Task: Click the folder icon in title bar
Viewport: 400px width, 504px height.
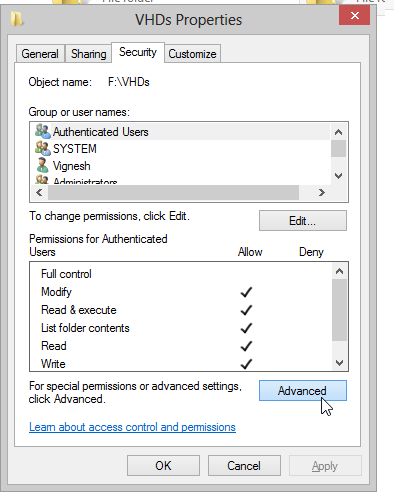Action: click(17, 19)
